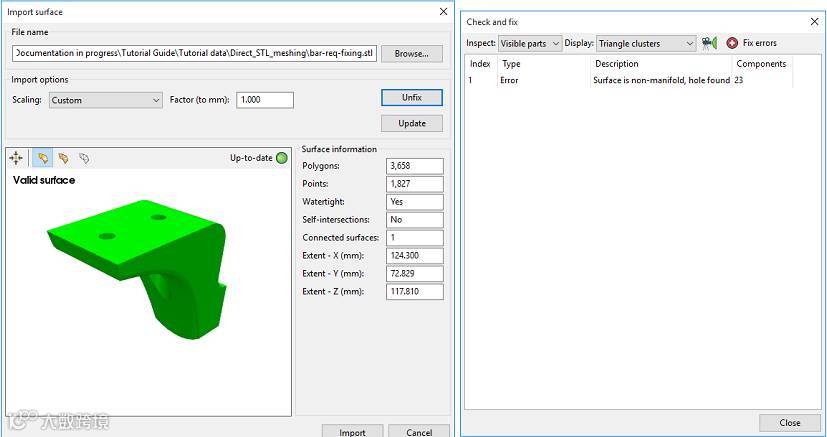Open the Inspect dropdown showing Visible parts

tap(530, 44)
